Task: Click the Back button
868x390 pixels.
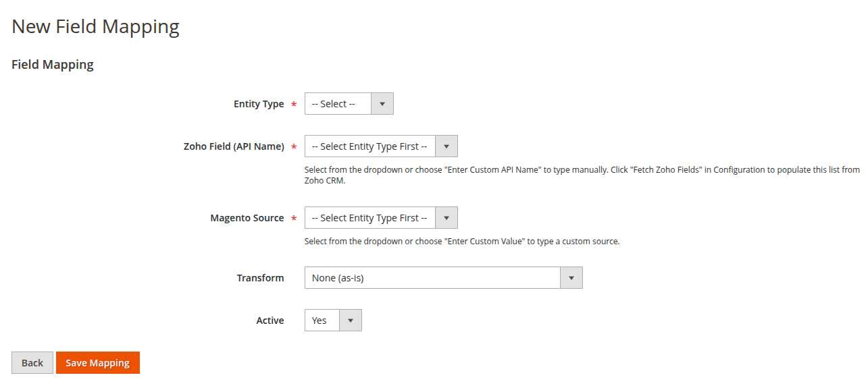Action: tap(32, 363)
